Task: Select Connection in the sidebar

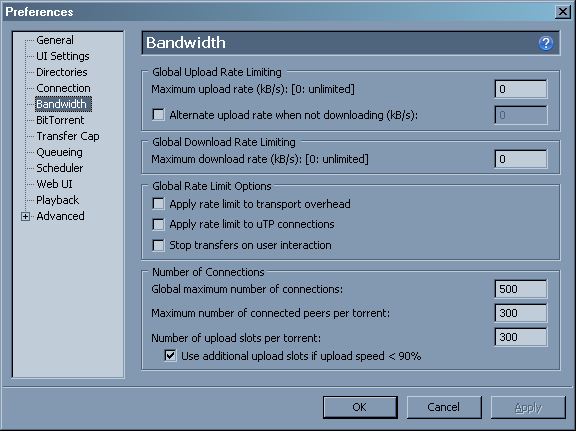Action: tap(63, 88)
